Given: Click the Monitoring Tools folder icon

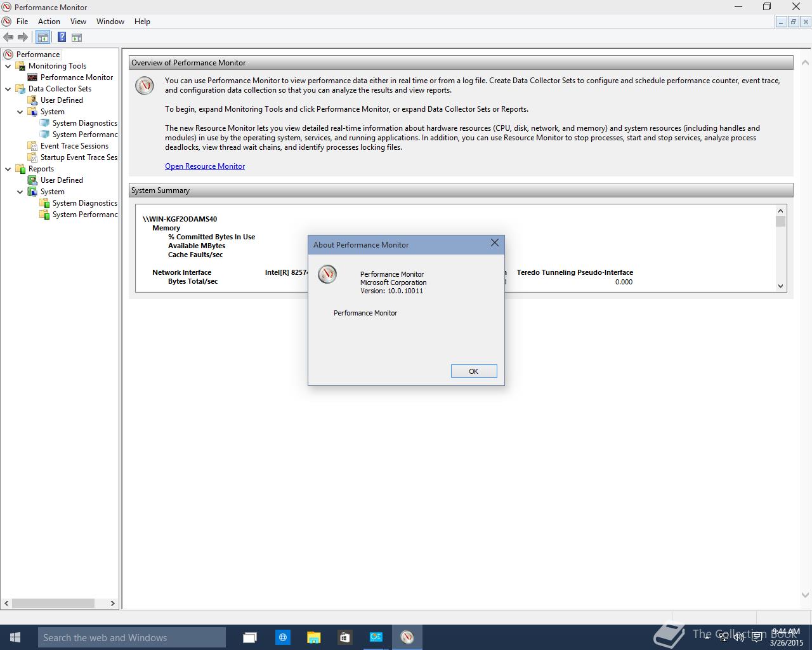Looking at the screenshot, I should (20, 66).
